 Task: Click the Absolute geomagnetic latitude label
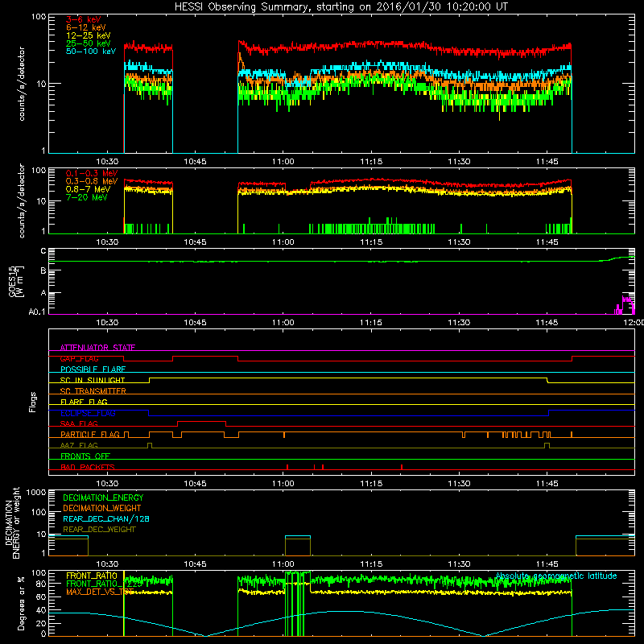(x=556, y=576)
